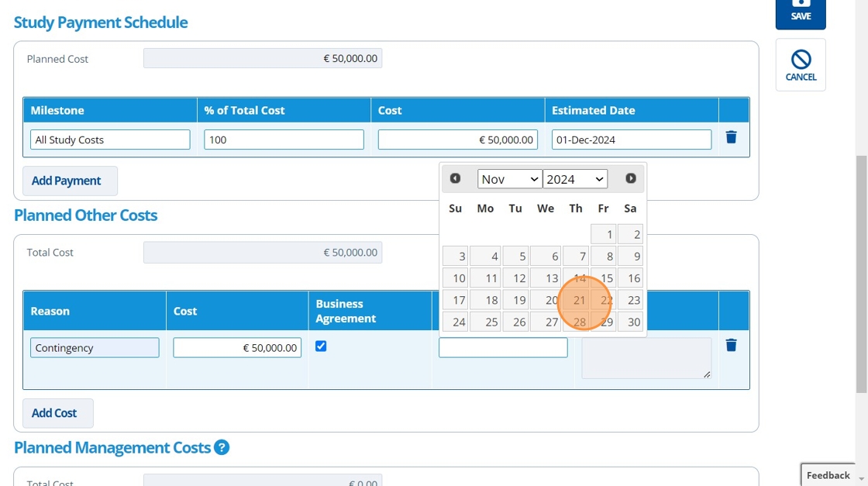Select November 10 in calendar
The width and height of the screenshot is (868, 486).
(x=456, y=277)
